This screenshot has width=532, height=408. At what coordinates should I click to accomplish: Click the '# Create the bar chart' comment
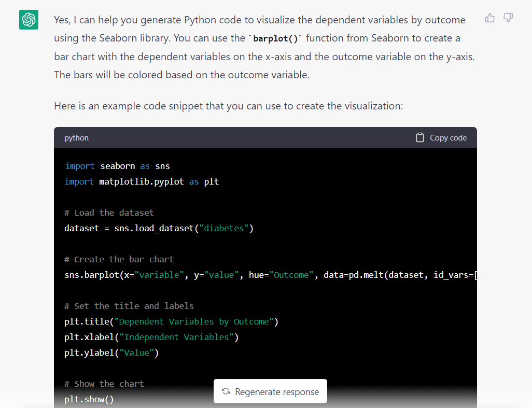[119, 259]
